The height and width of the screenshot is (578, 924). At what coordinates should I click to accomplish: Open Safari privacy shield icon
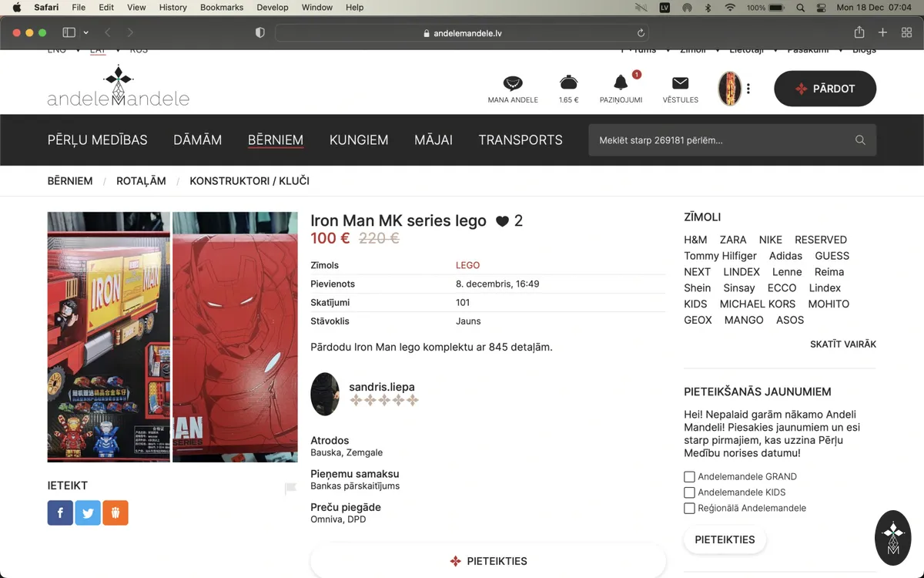(x=260, y=32)
